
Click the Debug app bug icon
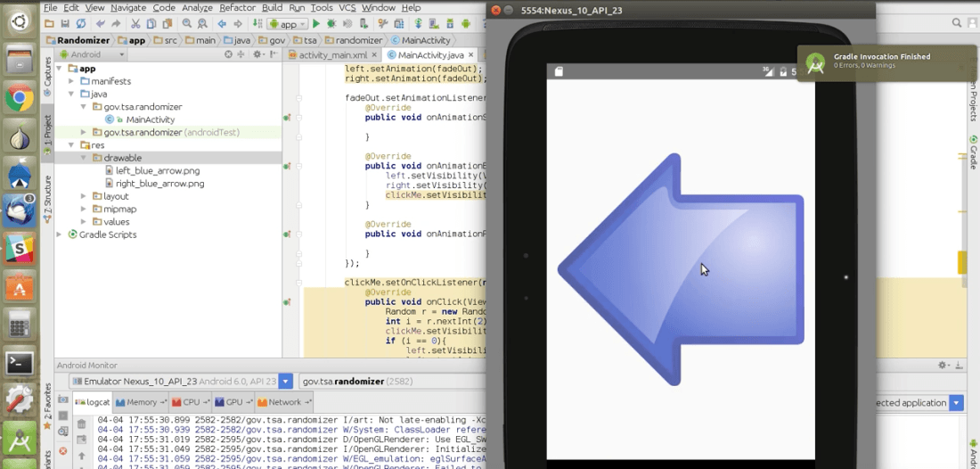coord(332,24)
